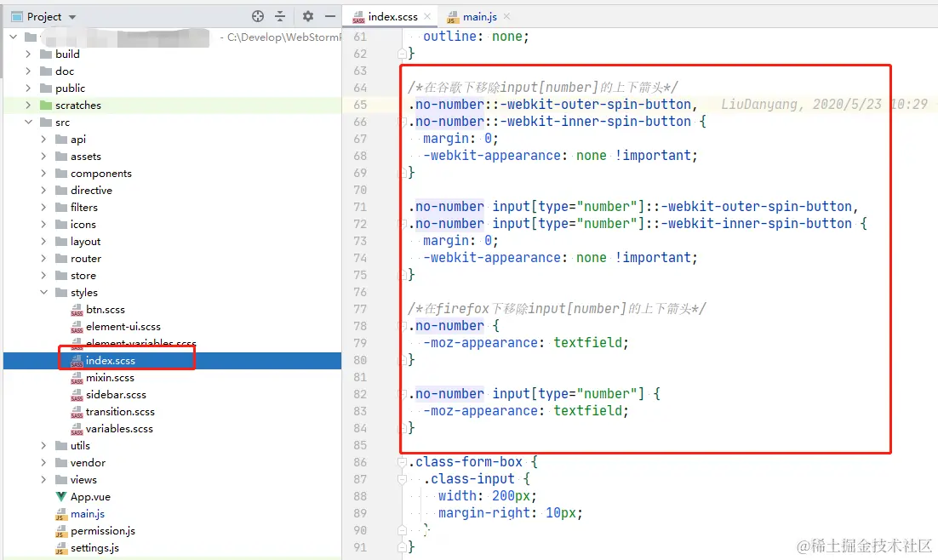Select btn.scss file
Image resolution: width=938 pixels, height=560 pixels.
pyautogui.click(x=106, y=310)
